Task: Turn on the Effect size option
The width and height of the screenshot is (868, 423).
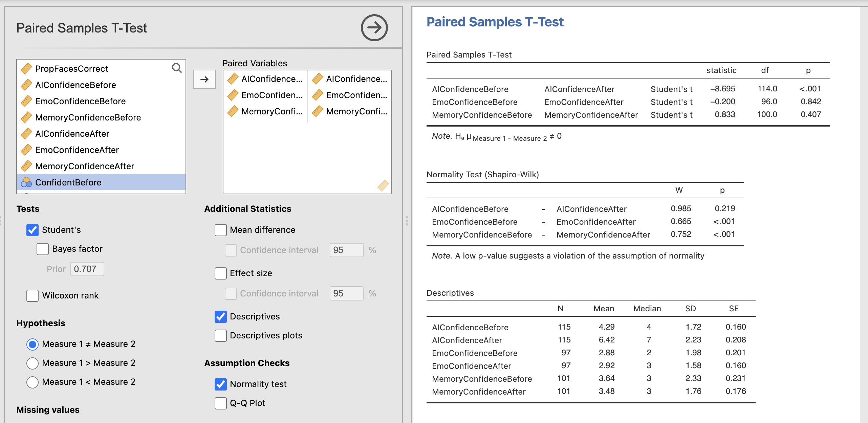Action: [221, 273]
